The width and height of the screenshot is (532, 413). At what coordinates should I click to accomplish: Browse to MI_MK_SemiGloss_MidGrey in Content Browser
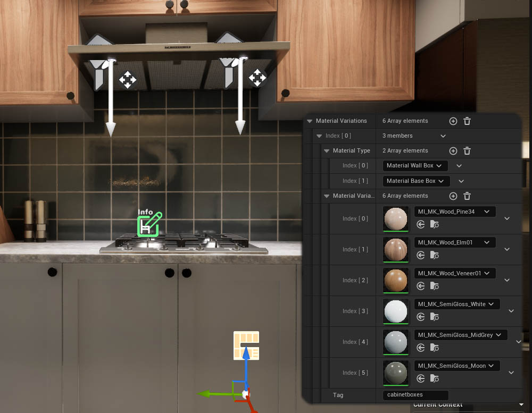coord(435,348)
